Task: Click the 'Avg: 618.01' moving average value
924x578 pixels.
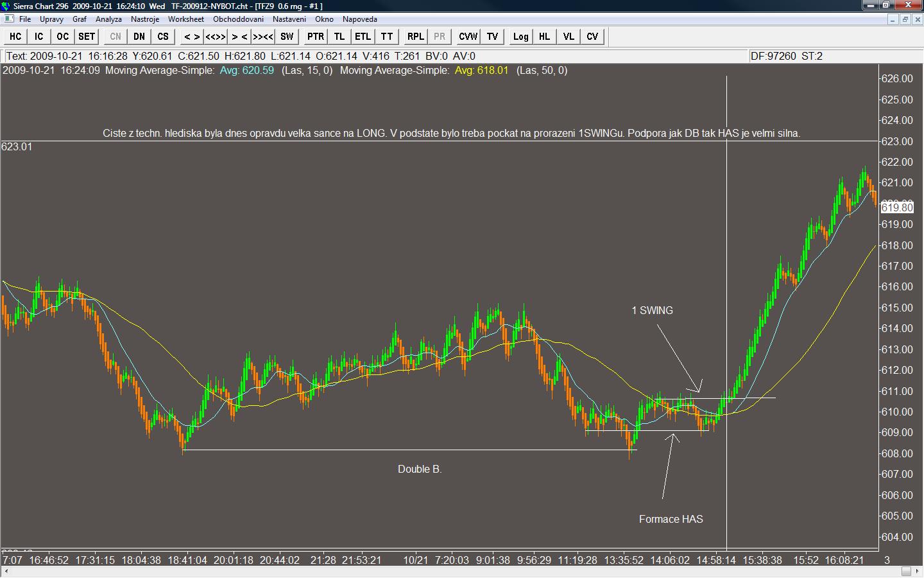Action: (481, 70)
